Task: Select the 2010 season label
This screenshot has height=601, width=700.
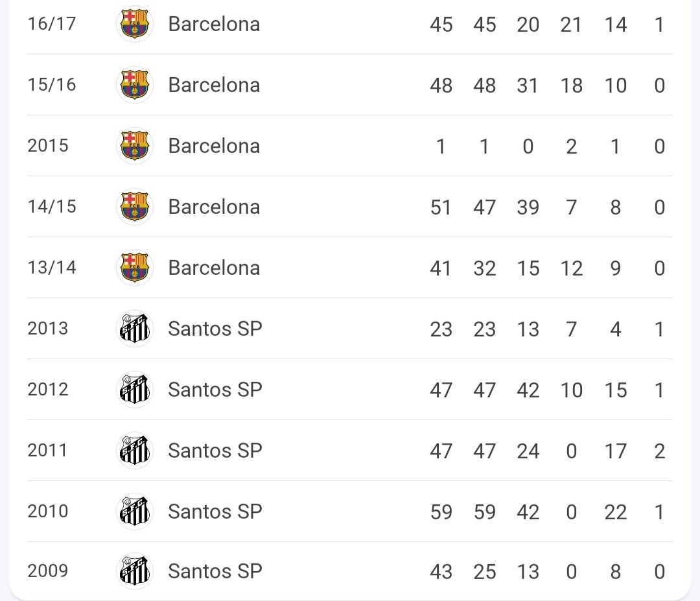Action: (x=48, y=512)
